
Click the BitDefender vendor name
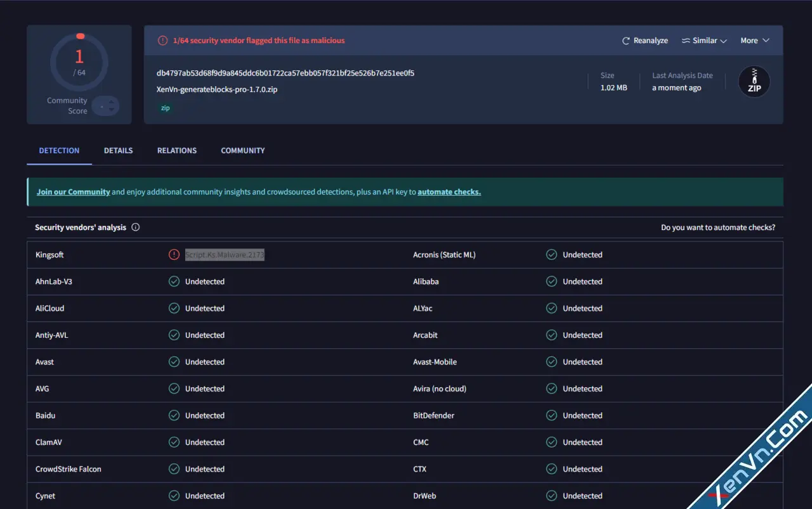point(434,415)
